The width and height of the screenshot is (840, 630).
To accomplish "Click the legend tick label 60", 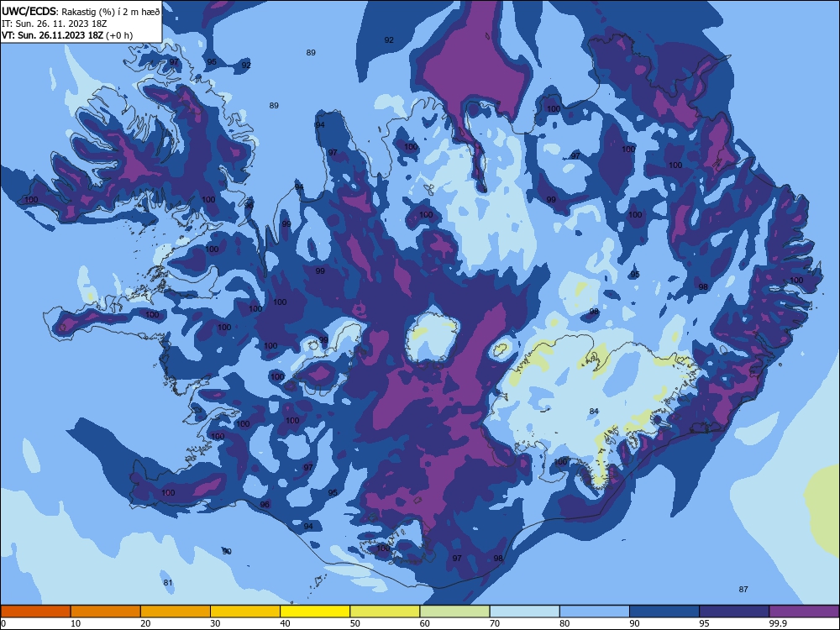I will [x=425, y=623].
